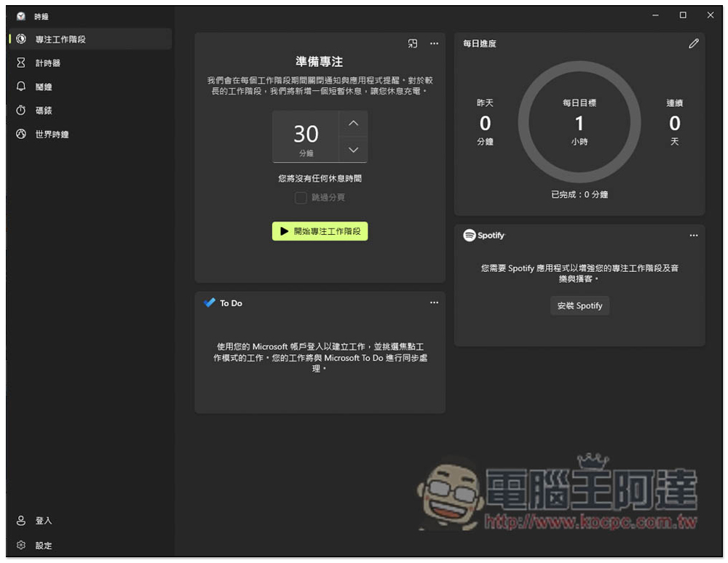The image size is (728, 563).
Task: Click the focus session icon in the sidebar
Action: (x=21, y=39)
